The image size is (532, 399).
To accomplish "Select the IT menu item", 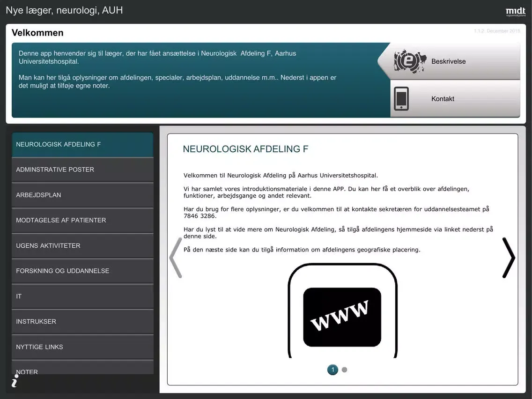I will (82, 296).
